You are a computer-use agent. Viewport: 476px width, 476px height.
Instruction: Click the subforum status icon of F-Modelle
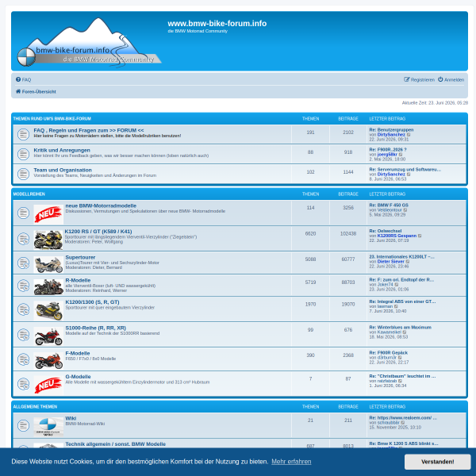[23, 359]
